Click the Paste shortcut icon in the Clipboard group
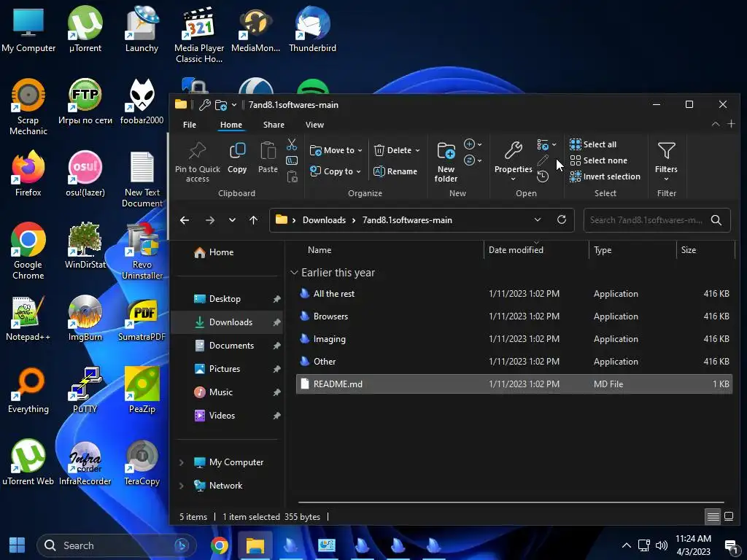 pyautogui.click(x=292, y=177)
